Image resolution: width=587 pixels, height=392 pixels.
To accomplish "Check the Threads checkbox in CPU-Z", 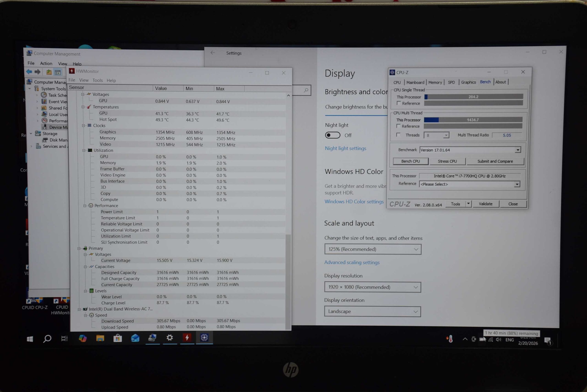I will coord(398,135).
